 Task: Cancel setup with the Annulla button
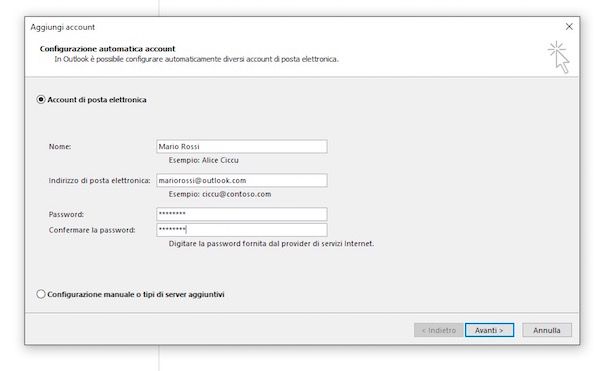point(547,330)
